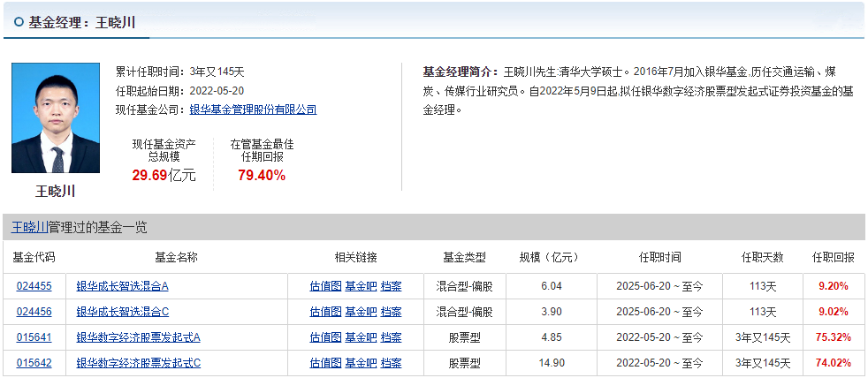This screenshot has width=868, height=378.
Task: Click the 任职回报 column header
Action: point(834,257)
